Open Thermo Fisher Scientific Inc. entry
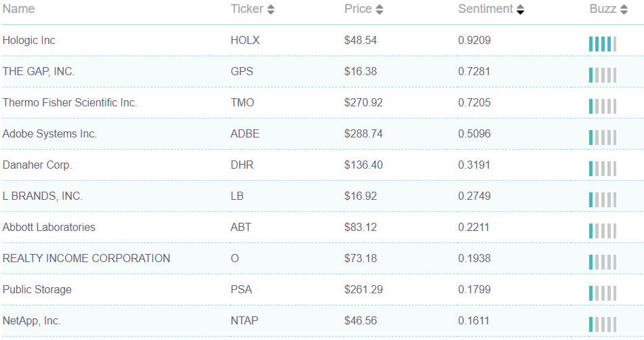Image resolution: width=644 pixels, height=340 pixels. tap(70, 103)
